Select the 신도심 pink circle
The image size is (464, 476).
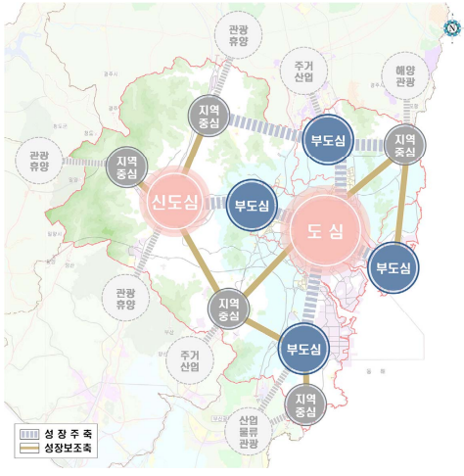pyautogui.click(x=174, y=201)
